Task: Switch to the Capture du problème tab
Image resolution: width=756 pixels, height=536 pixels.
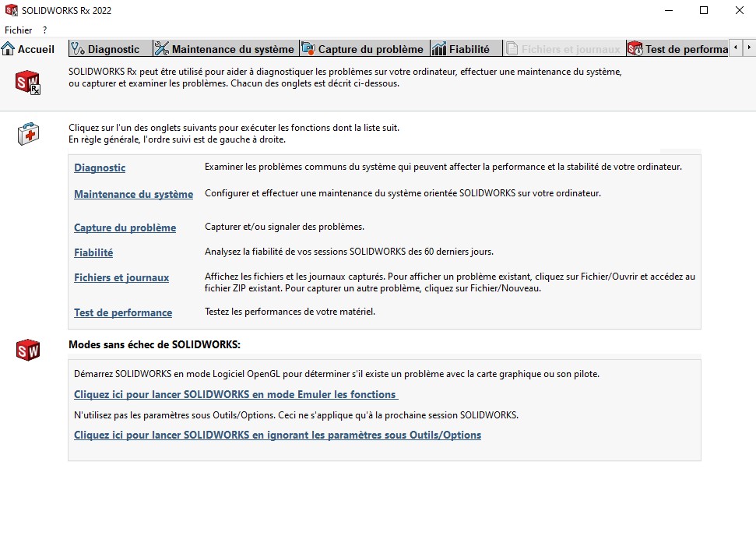Action: 370,49
